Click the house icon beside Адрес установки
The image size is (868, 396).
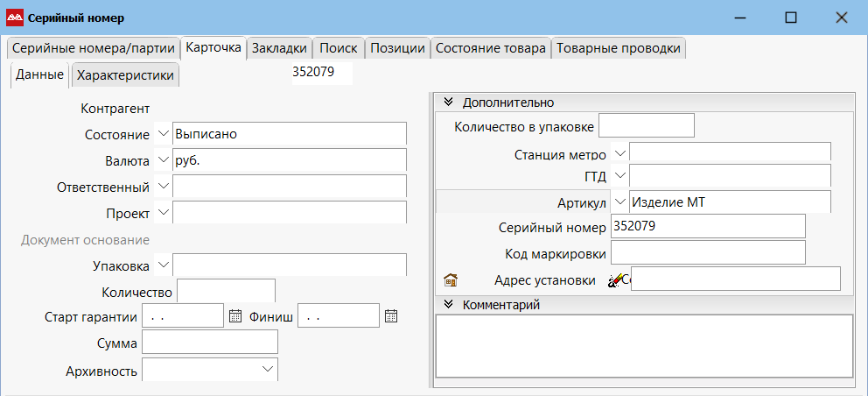[451, 280]
